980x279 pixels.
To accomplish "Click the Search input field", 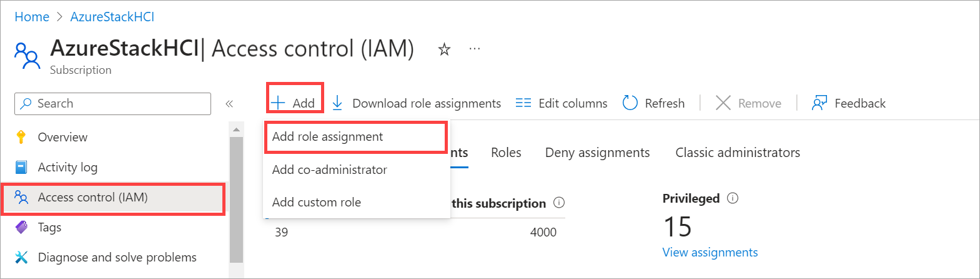I will [x=112, y=104].
